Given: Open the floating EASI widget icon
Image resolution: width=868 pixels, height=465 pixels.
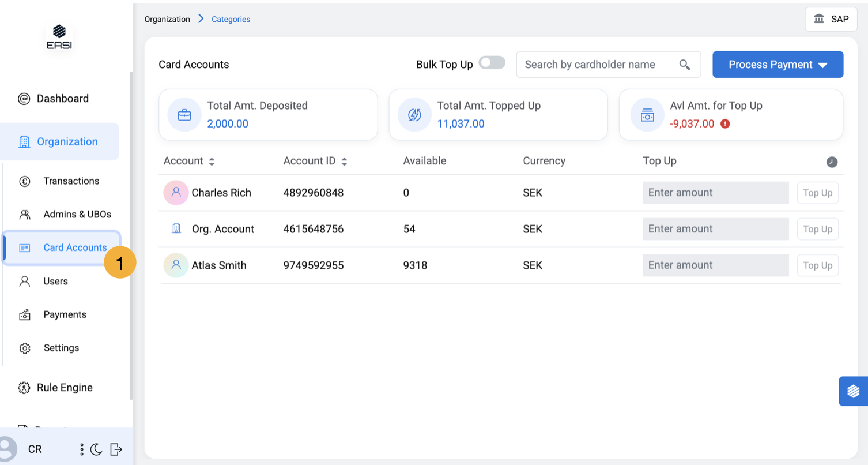Looking at the screenshot, I should tap(854, 391).
